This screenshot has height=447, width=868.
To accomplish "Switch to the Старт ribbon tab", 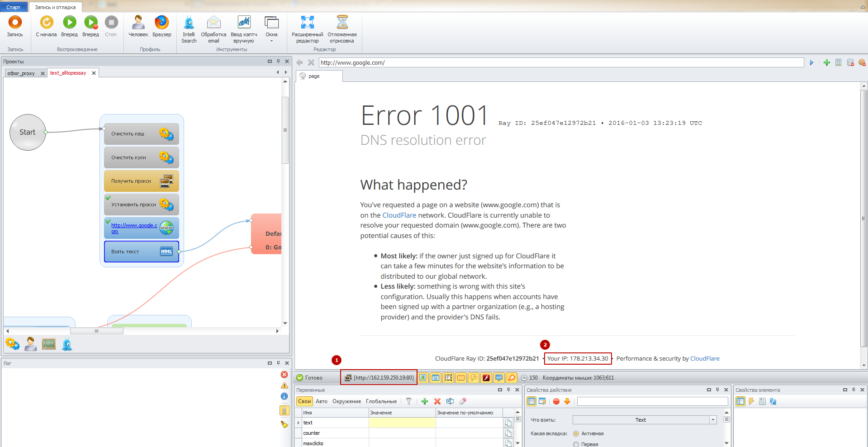I will click(x=14, y=7).
